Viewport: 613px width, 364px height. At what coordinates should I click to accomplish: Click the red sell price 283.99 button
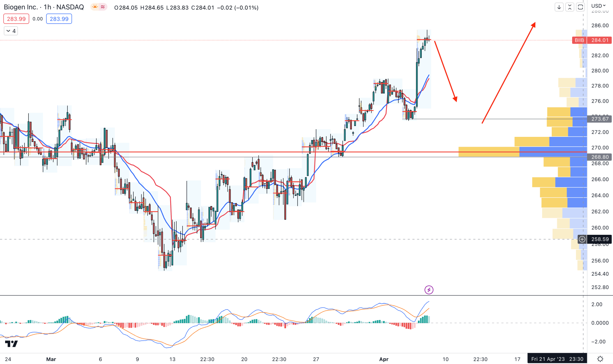tap(16, 19)
